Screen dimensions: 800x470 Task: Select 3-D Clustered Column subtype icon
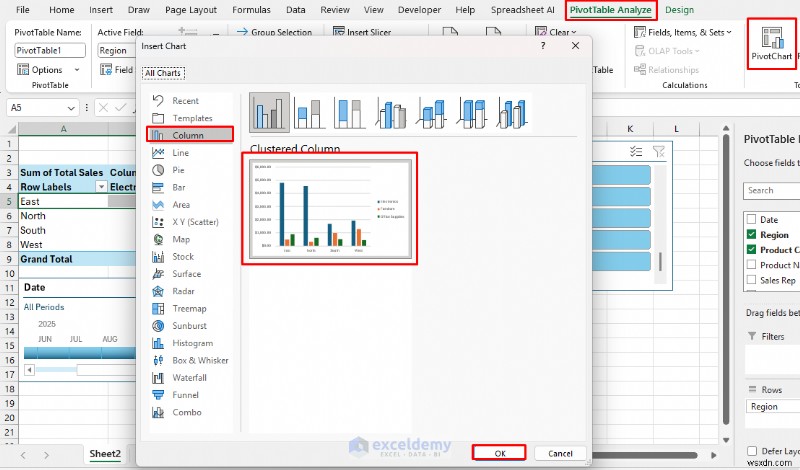[391, 113]
